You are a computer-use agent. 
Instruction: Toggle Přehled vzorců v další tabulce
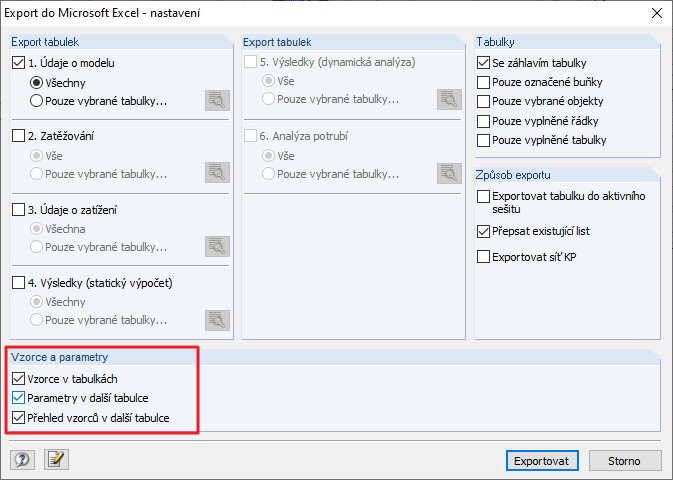(18, 418)
